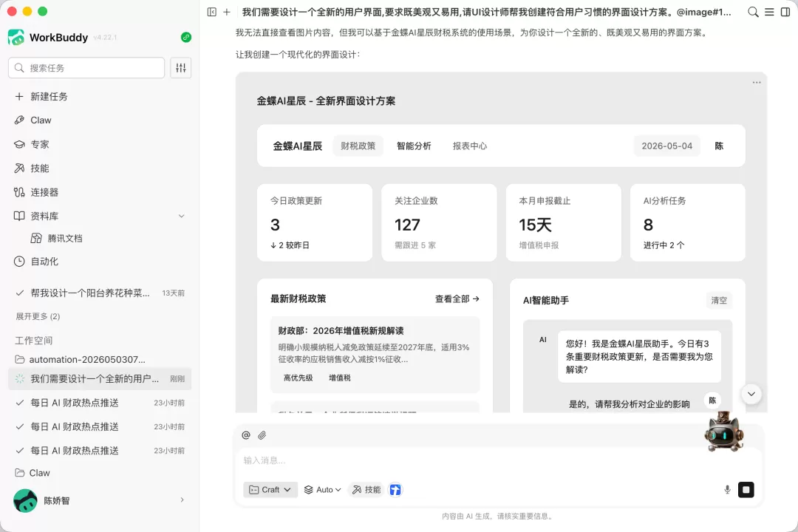
Task: Create a new task via 新建任务
Action: 100,97
